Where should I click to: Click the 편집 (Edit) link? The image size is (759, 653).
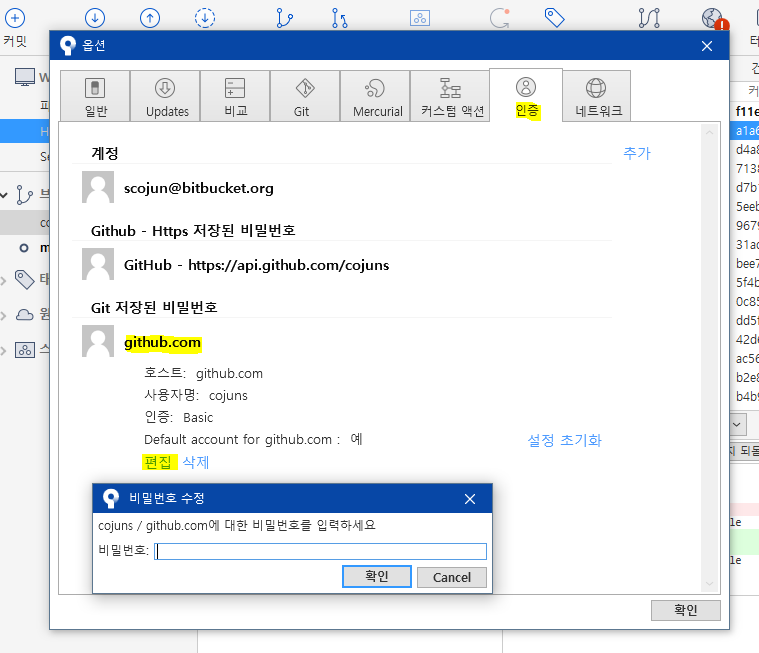[x=158, y=462]
